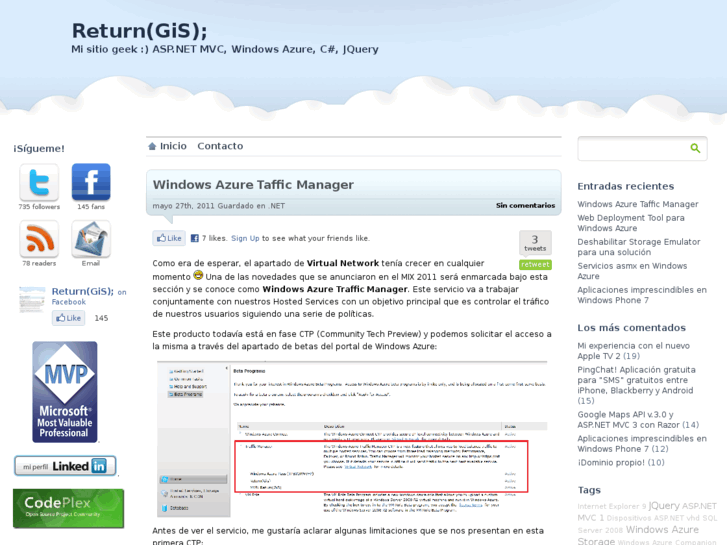Open Servicios asmx en Windows Azure
727x545 pixels.
tap(632, 271)
